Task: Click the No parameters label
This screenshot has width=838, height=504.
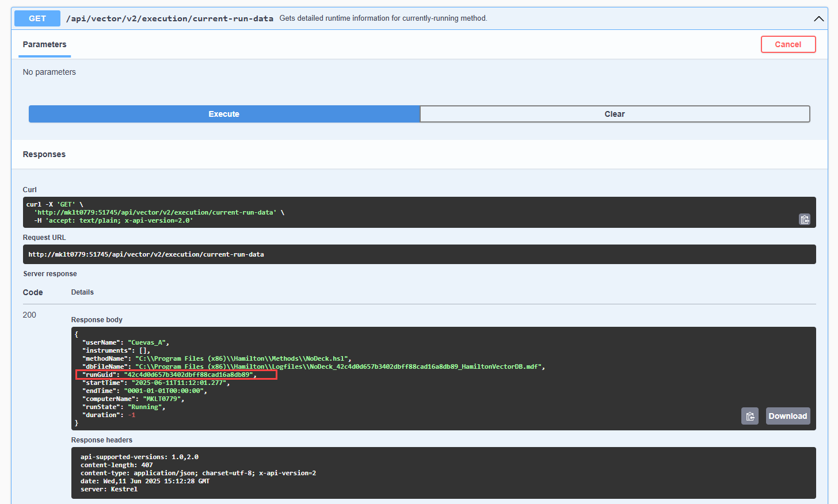Action: 49,72
